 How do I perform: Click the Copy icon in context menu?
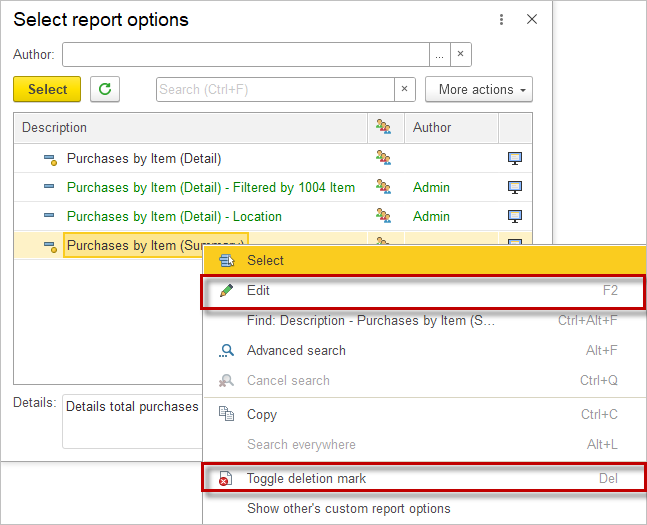227,414
